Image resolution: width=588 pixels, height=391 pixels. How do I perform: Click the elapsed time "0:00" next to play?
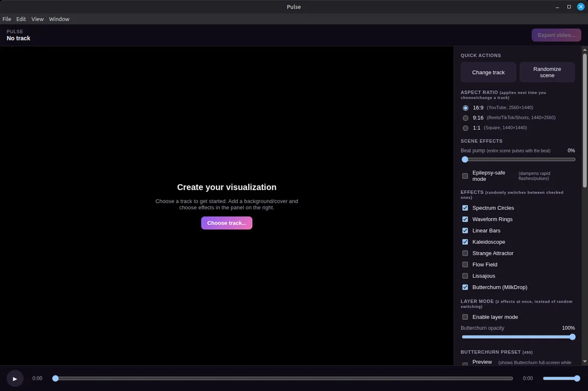click(x=37, y=379)
